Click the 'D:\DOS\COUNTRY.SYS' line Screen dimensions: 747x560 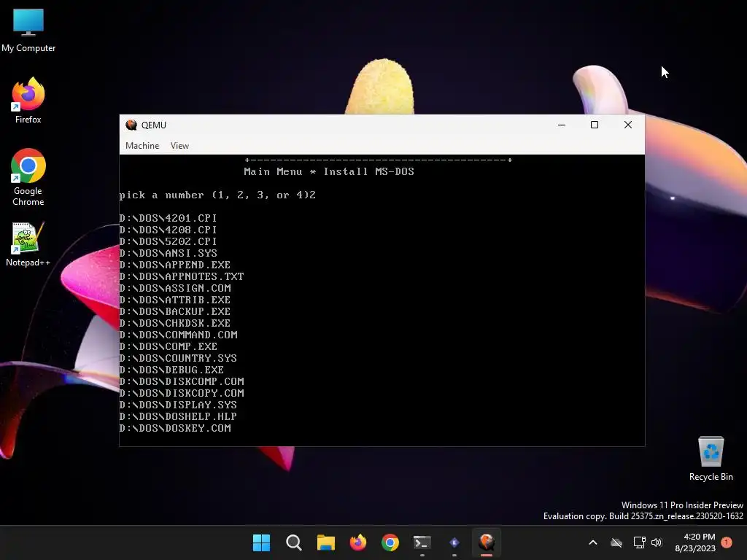(x=178, y=358)
